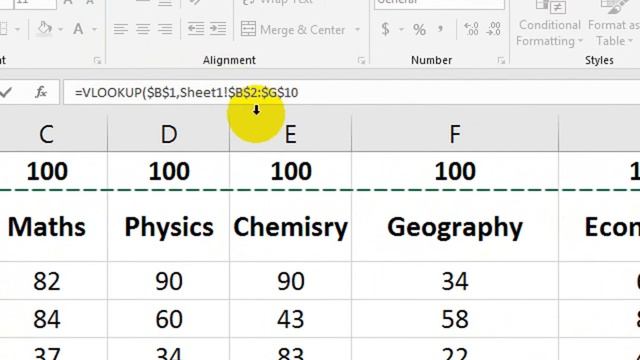This screenshot has height=360, width=640.
Task: Click inside the VLOOKUP formula bar
Action: click(x=351, y=93)
